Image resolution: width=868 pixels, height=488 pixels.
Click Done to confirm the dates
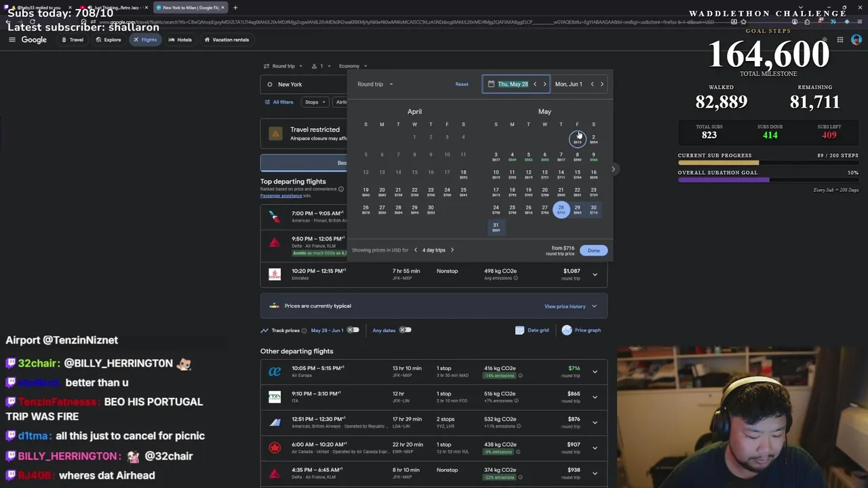(x=593, y=251)
